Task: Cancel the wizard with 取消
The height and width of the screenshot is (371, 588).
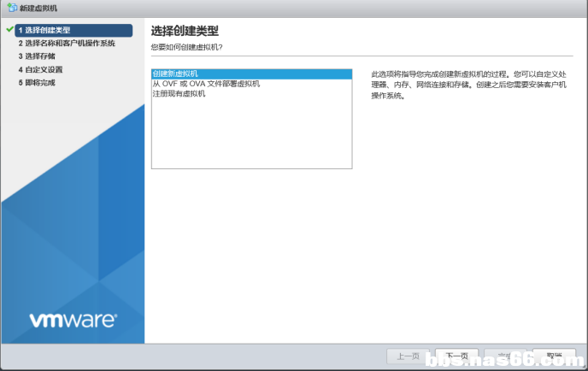Action: (x=554, y=356)
